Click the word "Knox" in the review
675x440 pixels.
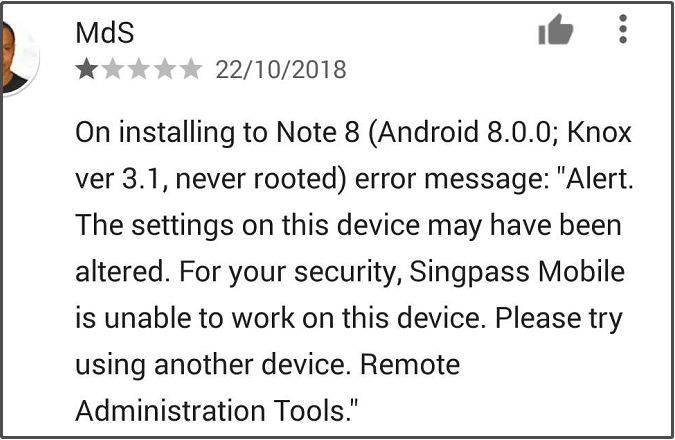coord(599,132)
